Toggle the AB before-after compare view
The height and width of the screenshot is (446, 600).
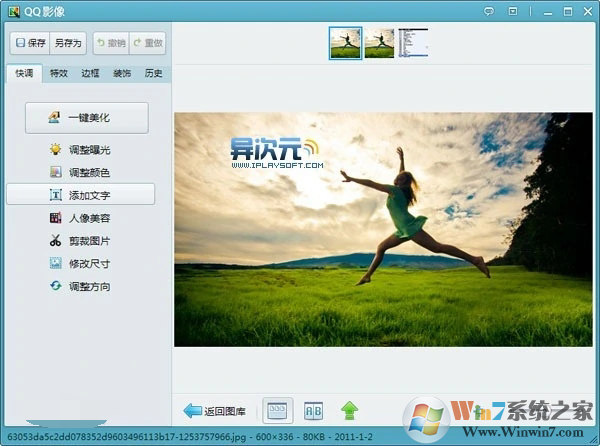(313, 411)
